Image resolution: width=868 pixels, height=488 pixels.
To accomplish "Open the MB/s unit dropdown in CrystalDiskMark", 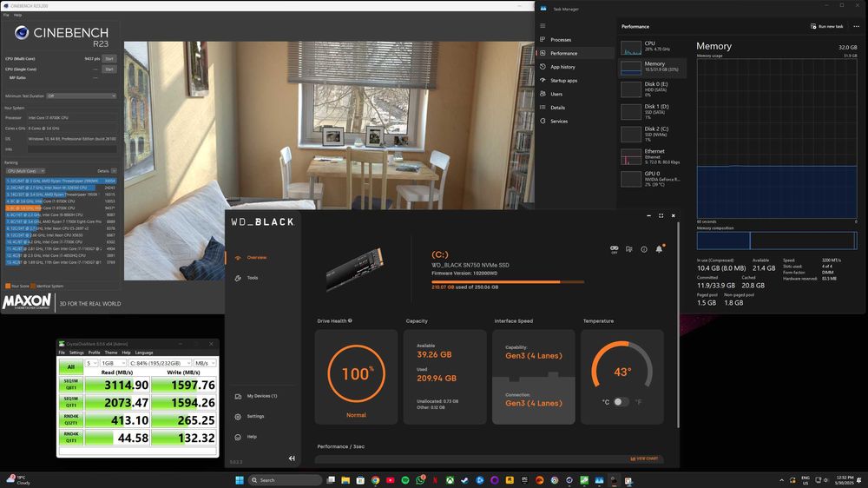I will pyautogui.click(x=205, y=363).
